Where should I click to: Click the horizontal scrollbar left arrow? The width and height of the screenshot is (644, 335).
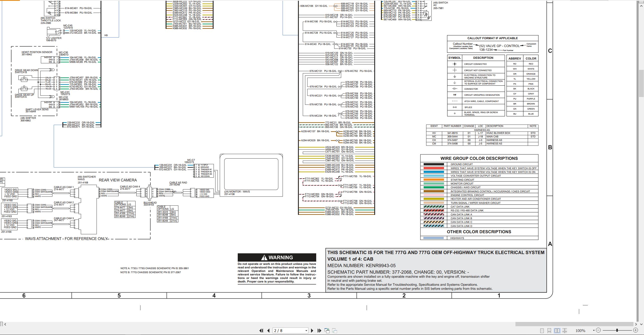(5, 324)
